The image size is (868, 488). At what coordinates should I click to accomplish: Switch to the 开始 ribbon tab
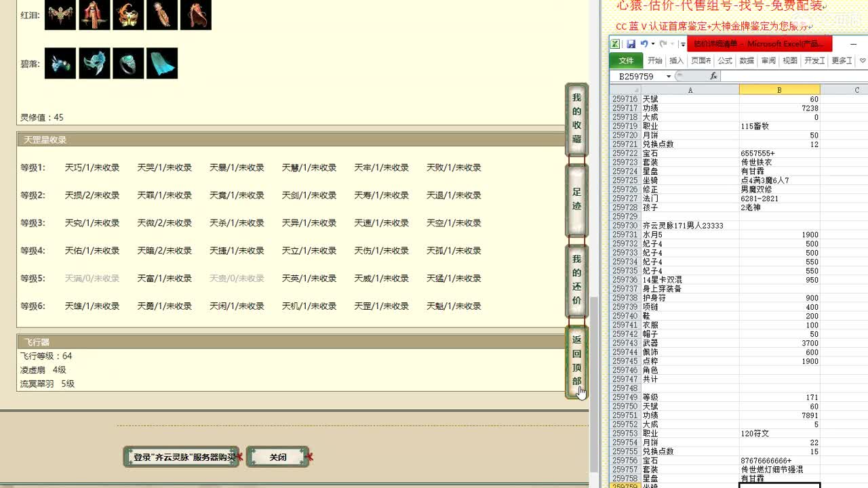pyautogui.click(x=654, y=60)
